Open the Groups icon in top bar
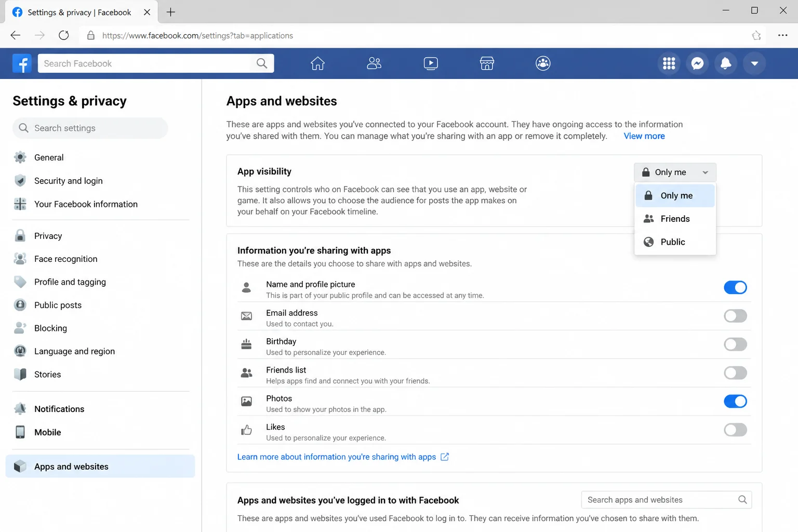 click(543, 63)
